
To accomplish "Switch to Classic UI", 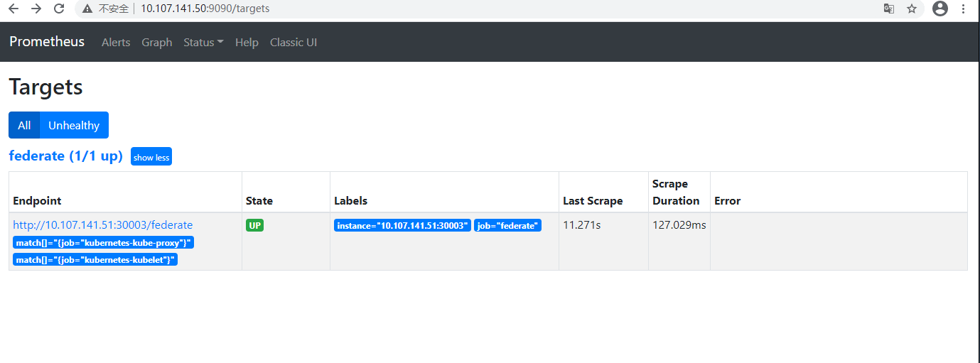I will 294,43.
